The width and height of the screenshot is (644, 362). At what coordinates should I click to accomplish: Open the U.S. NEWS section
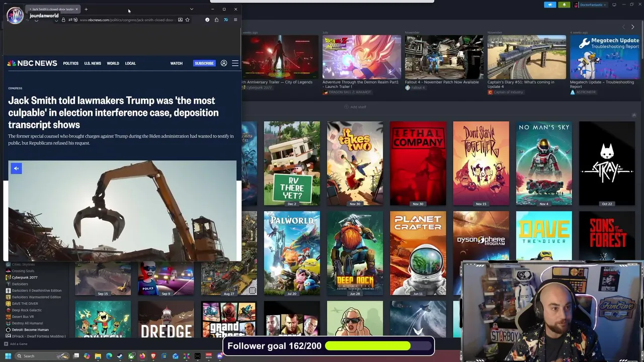click(x=93, y=63)
